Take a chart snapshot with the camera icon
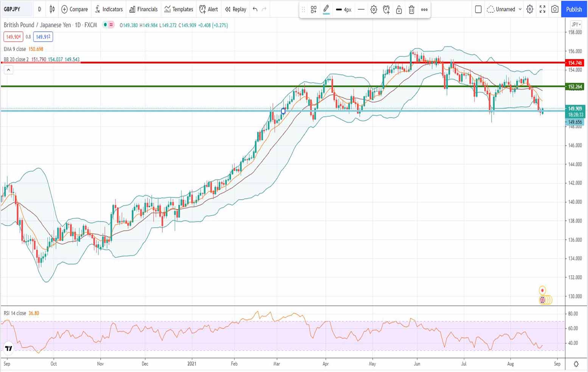 (x=555, y=9)
